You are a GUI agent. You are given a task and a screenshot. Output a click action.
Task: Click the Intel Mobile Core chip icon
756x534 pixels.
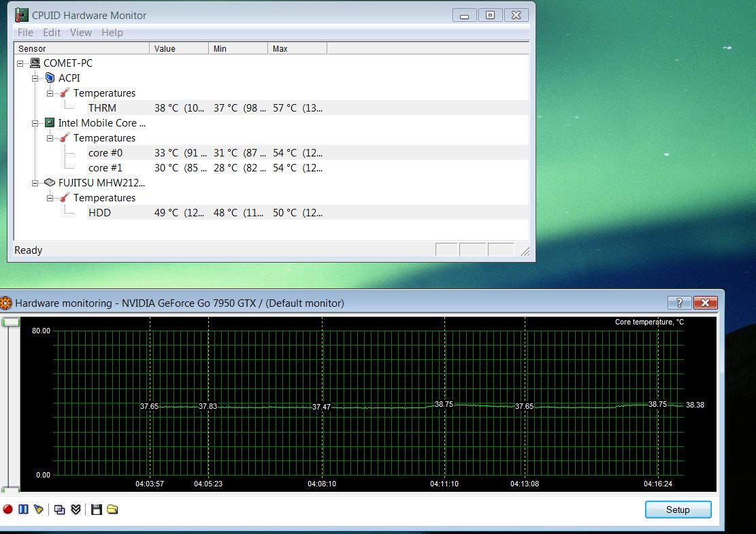(50, 122)
